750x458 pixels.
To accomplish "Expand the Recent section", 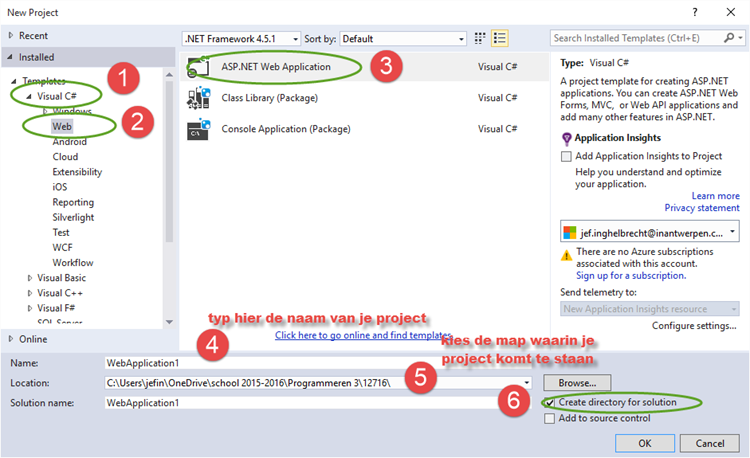I will click(x=11, y=35).
